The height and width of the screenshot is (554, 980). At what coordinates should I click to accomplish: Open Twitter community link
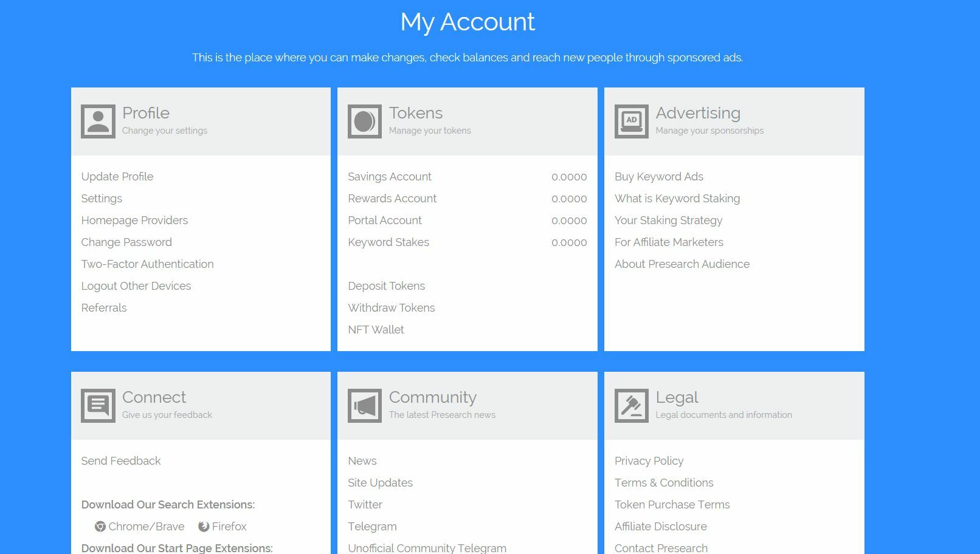coord(365,505)
